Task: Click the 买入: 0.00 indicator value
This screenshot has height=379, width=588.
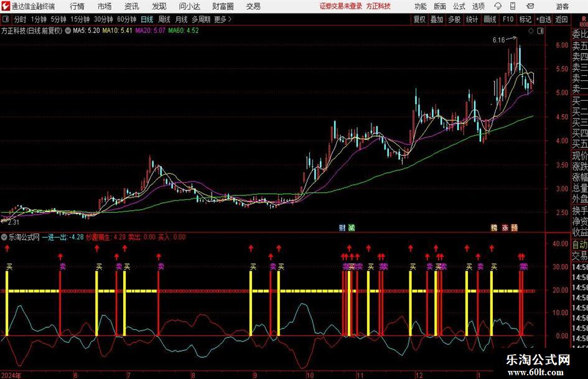Action: (x=171, y=237)
